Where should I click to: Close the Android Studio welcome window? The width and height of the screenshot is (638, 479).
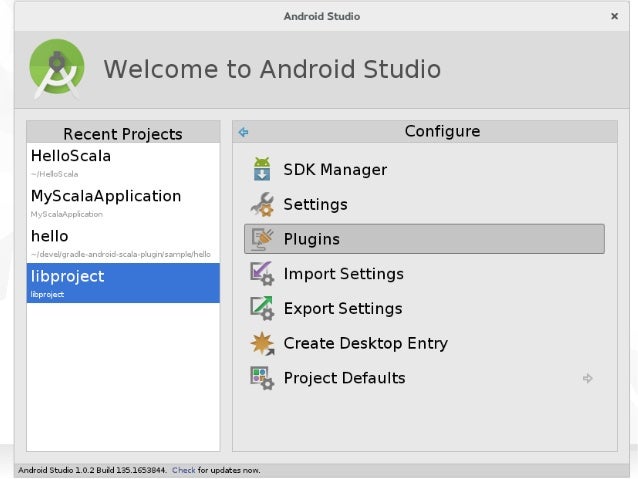click(614, 16)
